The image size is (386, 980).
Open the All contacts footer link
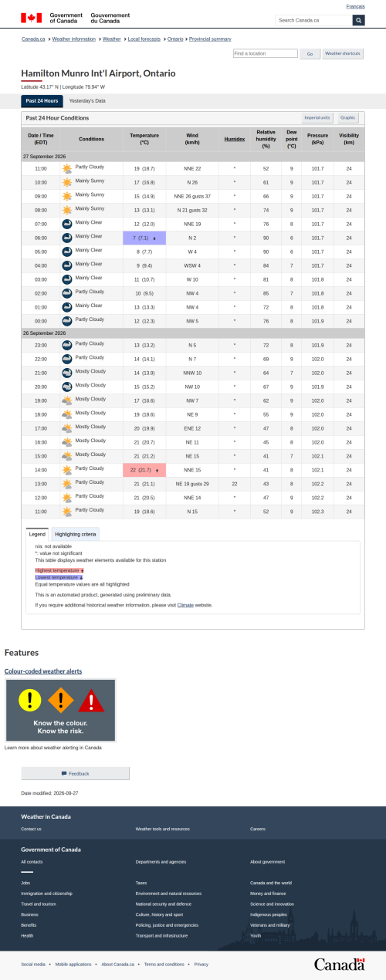[x=32, y=862]
